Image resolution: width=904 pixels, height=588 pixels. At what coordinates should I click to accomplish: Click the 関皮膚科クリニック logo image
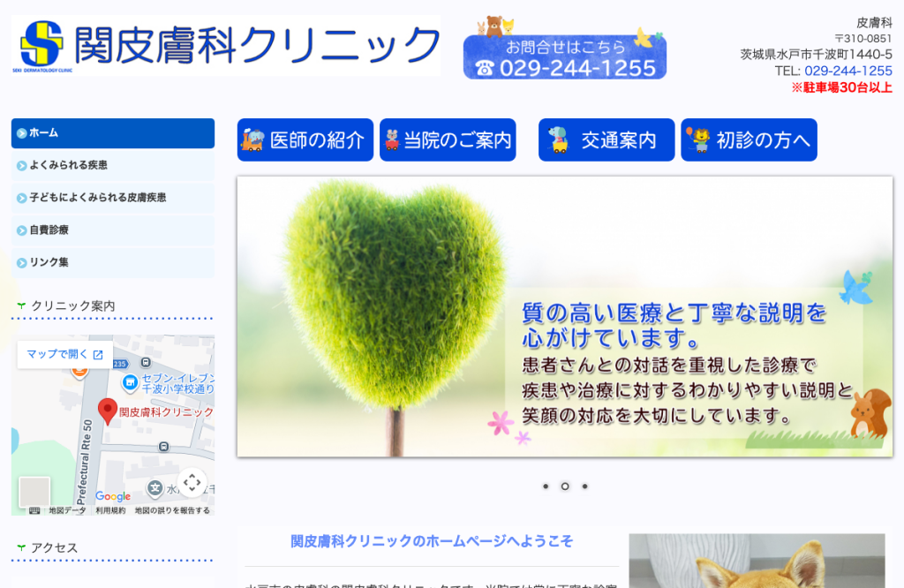pyautogui.click(x=225, y=46)
